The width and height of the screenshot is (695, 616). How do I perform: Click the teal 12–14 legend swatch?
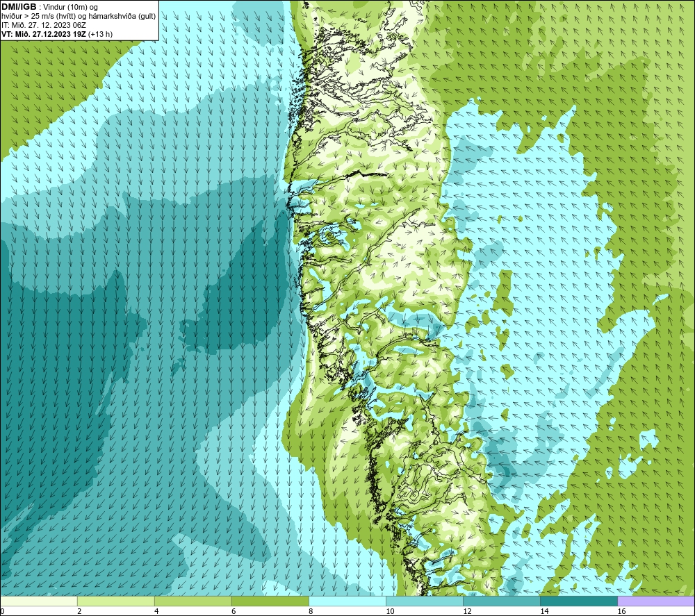501,601
